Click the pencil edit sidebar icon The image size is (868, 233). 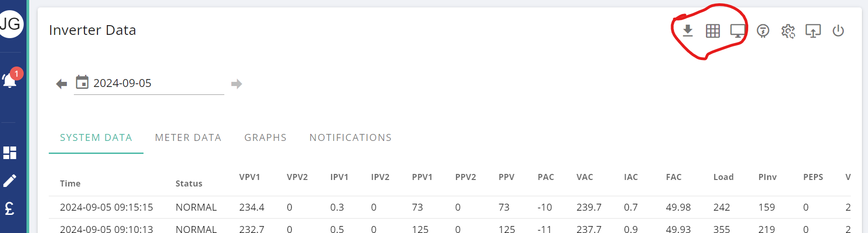pyautogui.click(x=10, y=180)
